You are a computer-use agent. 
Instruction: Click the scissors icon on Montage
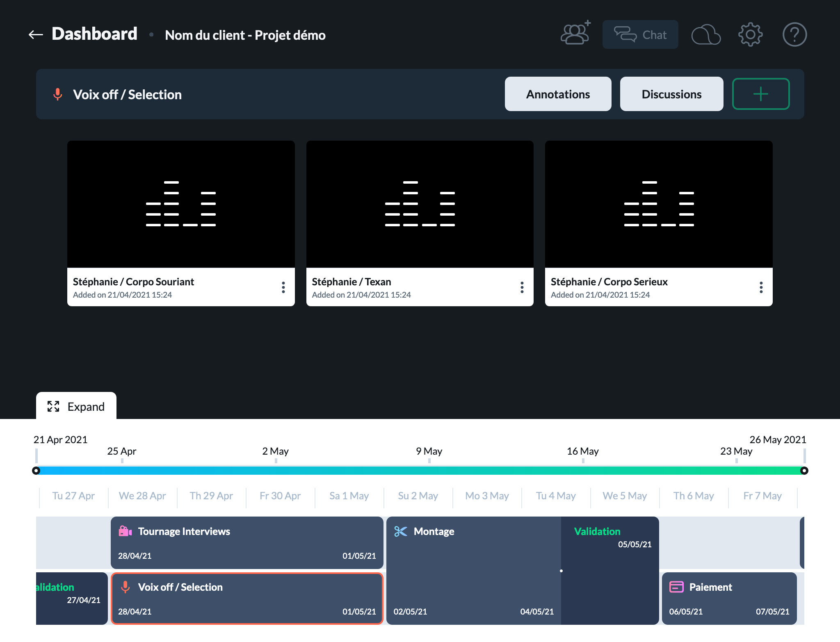click(400, 531)
